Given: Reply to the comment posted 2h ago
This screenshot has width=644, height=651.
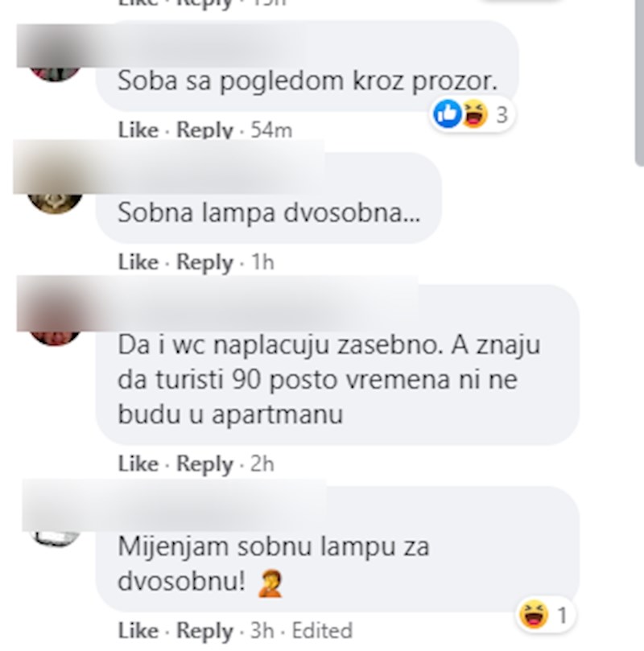Looking at the screenshot, I should click(x=204, y=464).
